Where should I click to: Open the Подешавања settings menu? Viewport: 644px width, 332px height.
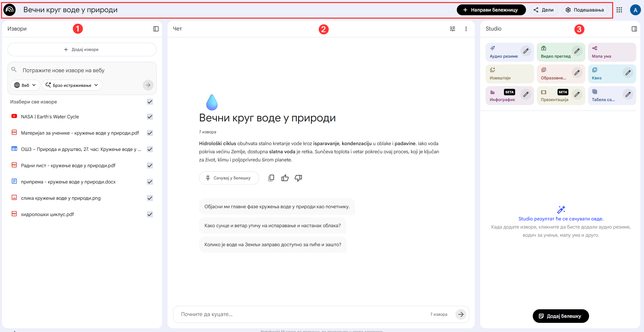click(585, 10)
